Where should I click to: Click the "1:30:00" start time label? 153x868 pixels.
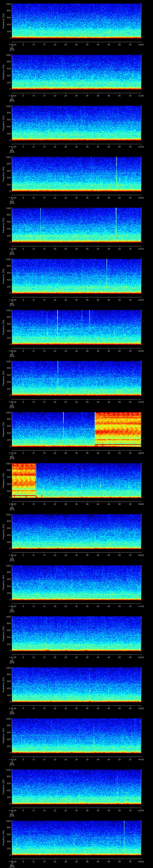(x=12, y=96)
